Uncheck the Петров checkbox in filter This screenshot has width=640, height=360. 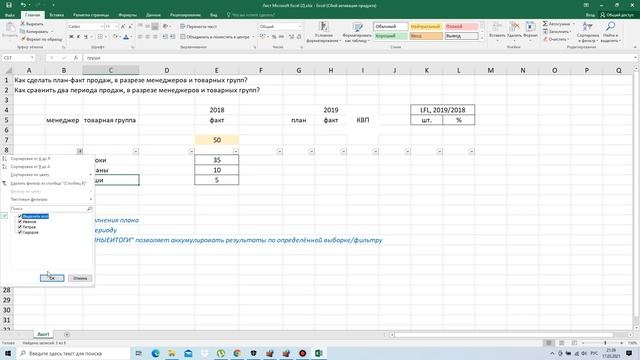click(20, 227)
